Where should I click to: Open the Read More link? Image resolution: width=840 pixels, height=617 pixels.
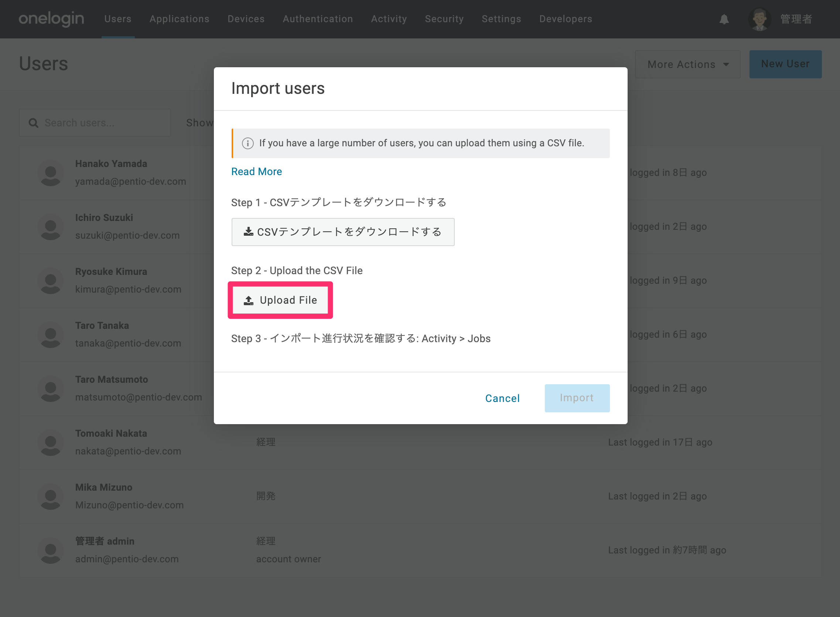[256, 171]
